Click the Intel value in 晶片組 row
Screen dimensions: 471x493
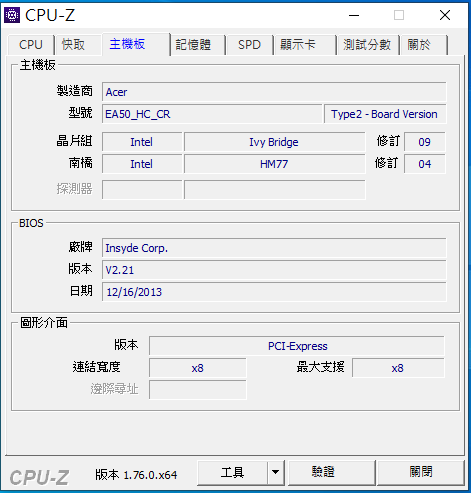pyautogui.click(x=142, y=142)
